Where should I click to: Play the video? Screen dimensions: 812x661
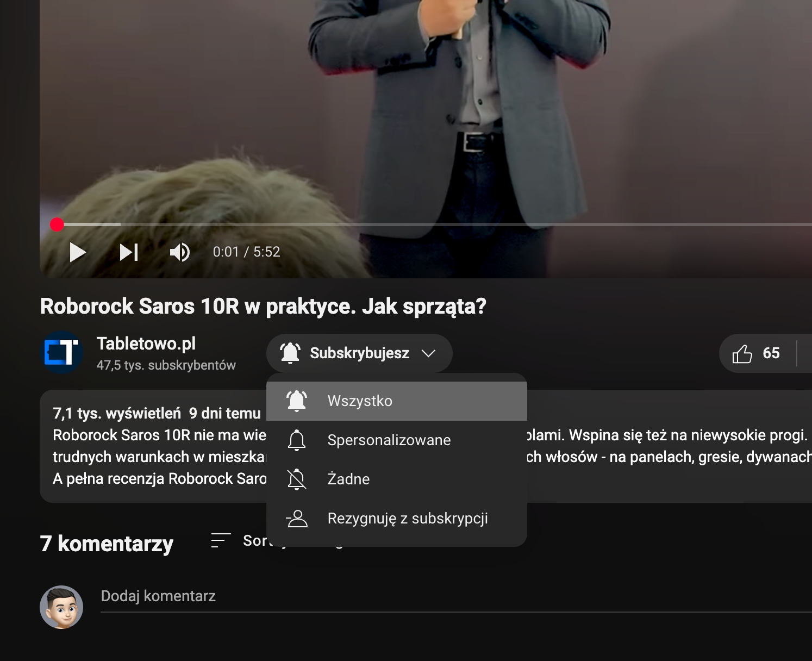click(x=78, y=252)
